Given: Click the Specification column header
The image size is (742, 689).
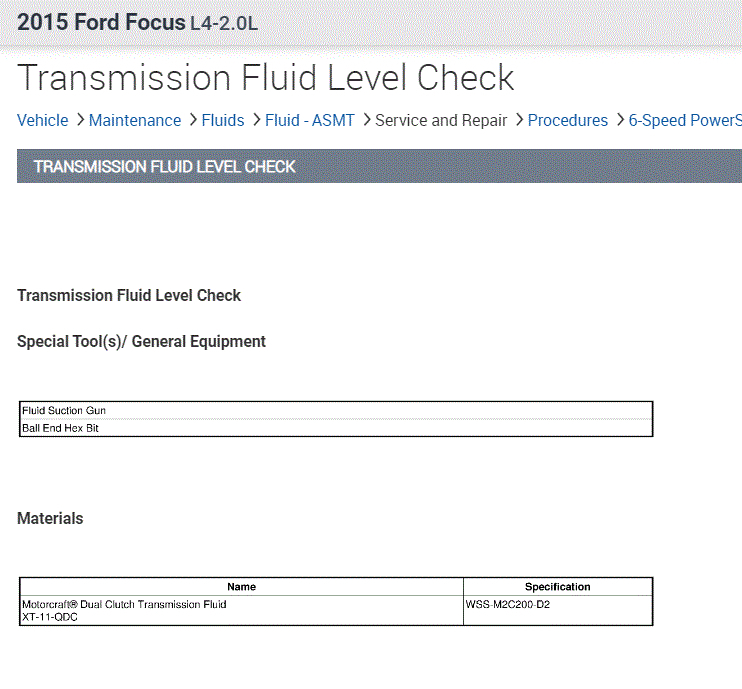Looking at the screenshot, I should tap(557, 587).
